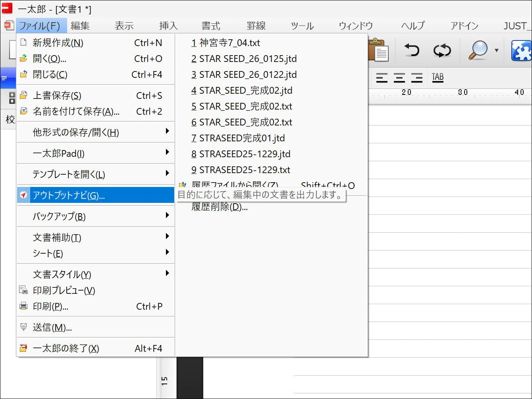This screenshot has width=532, height=399.
Task: Expand the 文書補助(T) submenu
Action: point(96,237)
